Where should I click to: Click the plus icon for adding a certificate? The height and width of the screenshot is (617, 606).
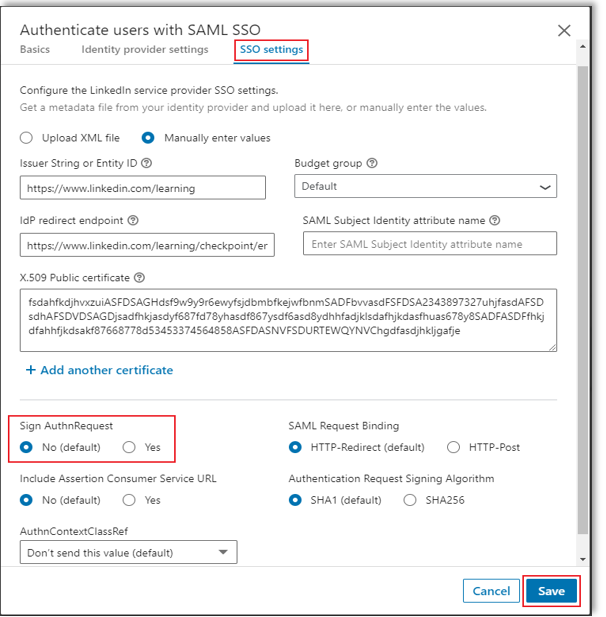[30, 370]
